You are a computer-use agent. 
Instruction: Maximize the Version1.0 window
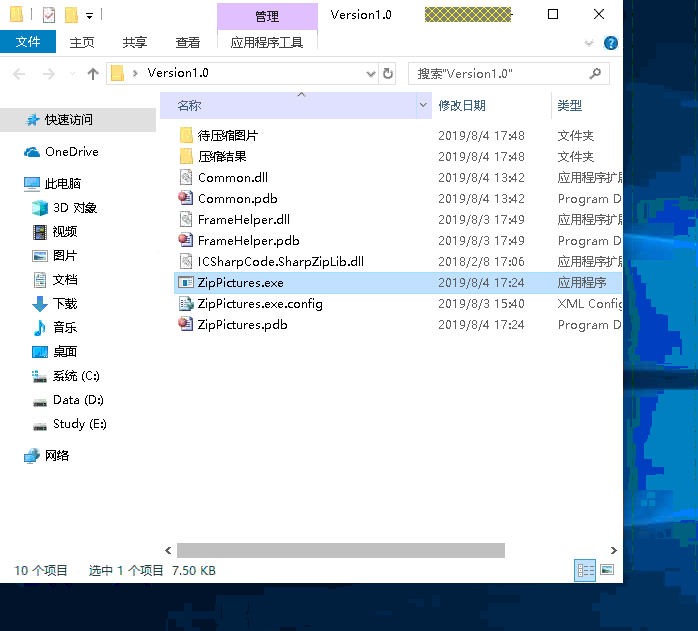pos(553,14)
